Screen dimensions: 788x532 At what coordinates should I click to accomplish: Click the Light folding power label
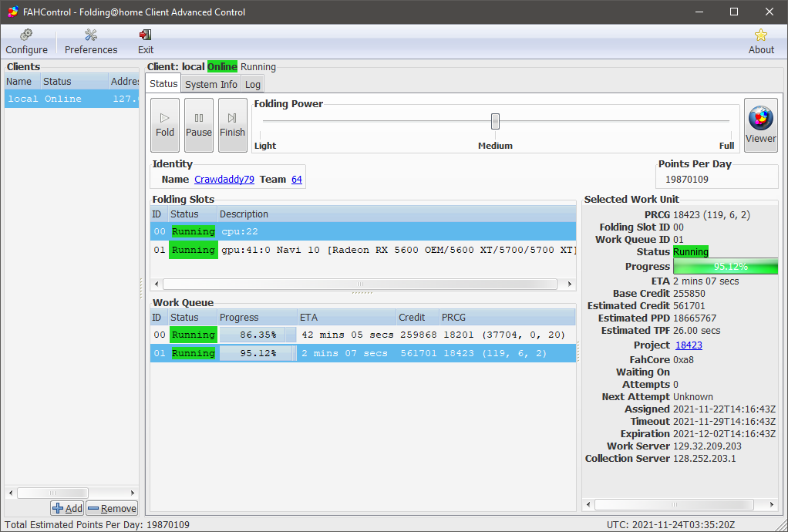click(265, 146)
